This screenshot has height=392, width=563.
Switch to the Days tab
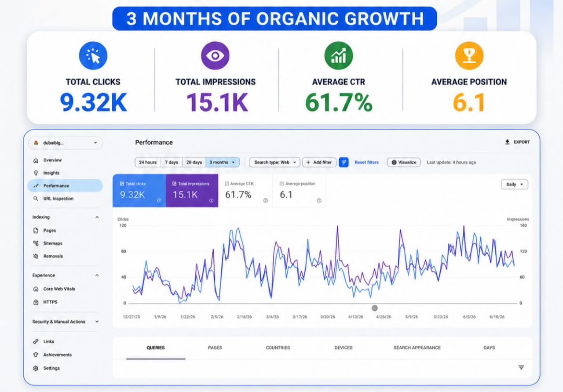click(489, 348)
